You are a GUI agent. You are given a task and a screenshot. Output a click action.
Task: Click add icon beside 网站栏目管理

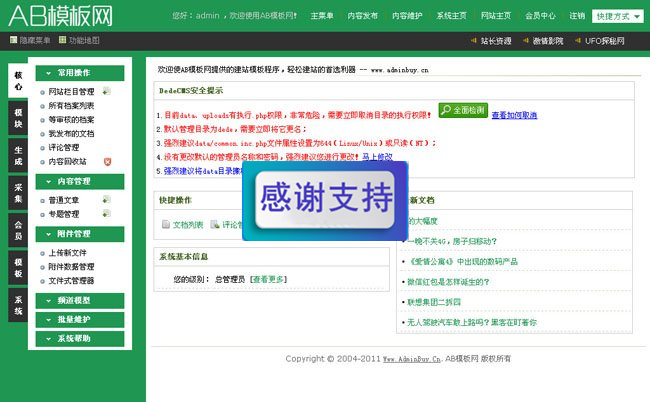[107, 91]
